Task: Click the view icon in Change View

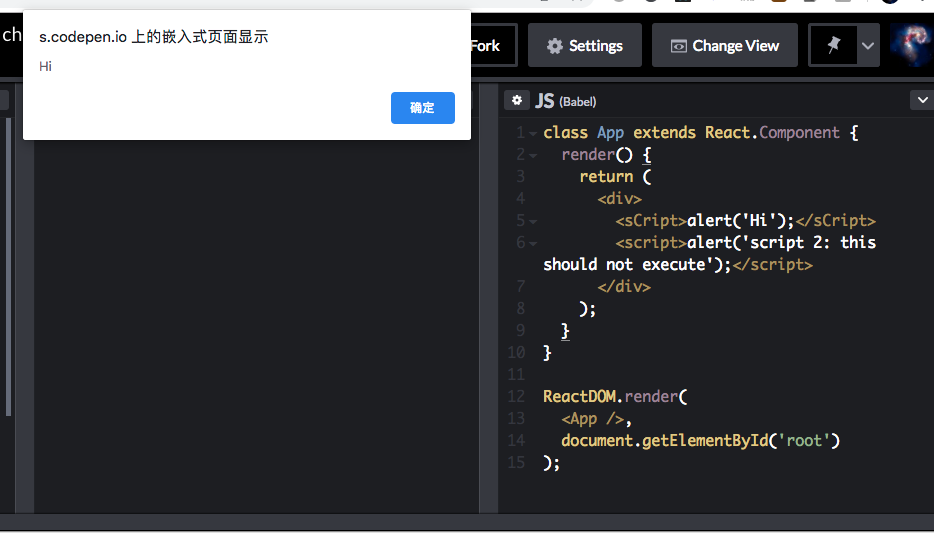Action: click(x=678, y=46)
